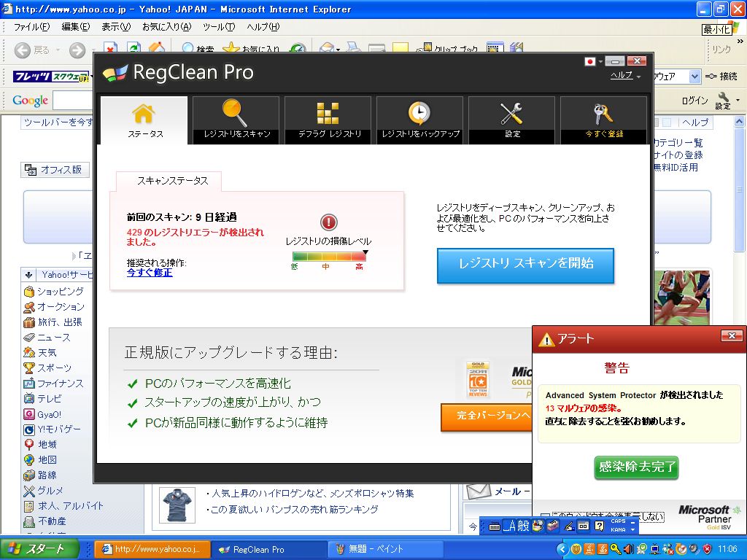Open the 編集 menu in Internet Explorer
The width and height of the screenshot is (747, 560).
tap(76, 27)
